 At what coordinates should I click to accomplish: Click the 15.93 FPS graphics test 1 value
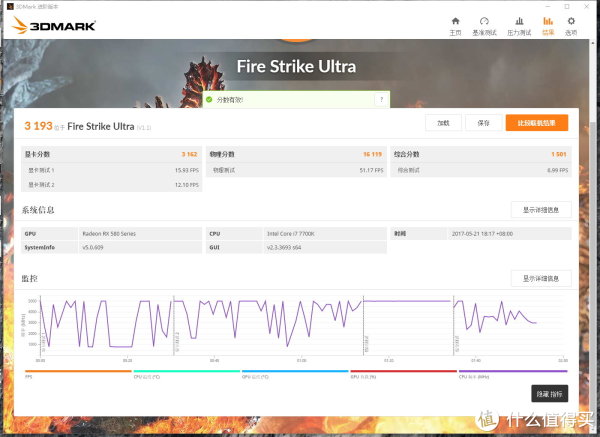187,170
